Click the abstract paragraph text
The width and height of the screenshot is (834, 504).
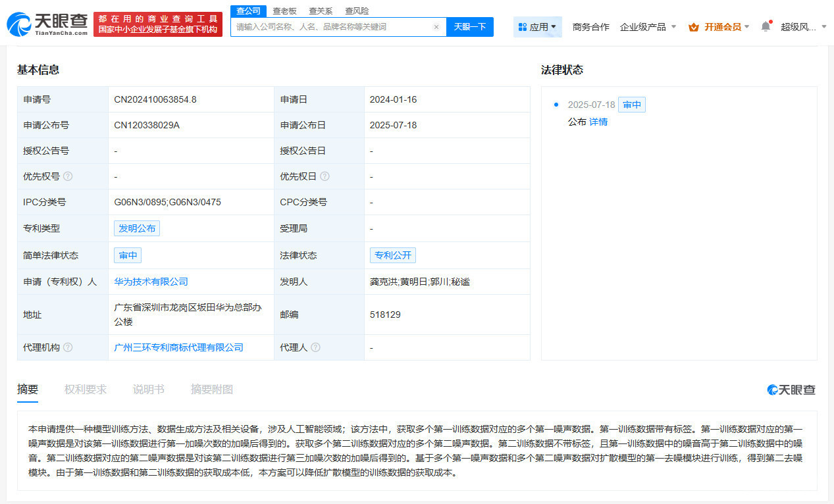[415, 450]
